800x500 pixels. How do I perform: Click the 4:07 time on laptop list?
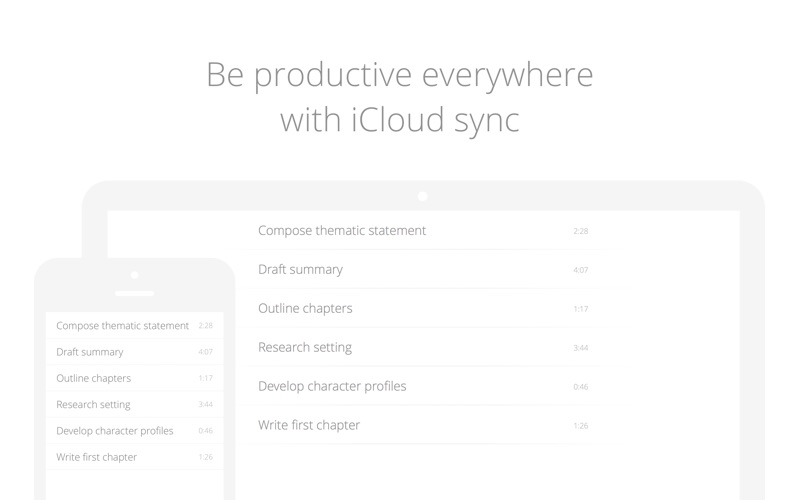581,270
